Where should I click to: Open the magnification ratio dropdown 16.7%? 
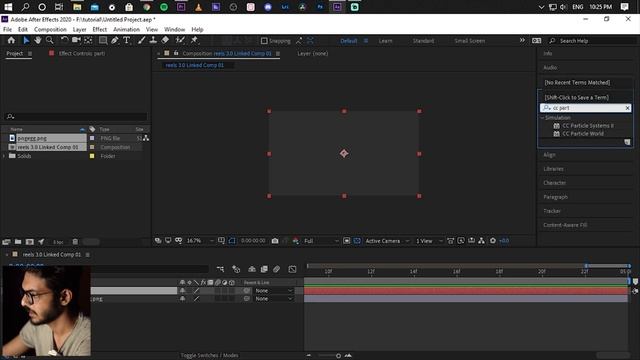(200, 241)
